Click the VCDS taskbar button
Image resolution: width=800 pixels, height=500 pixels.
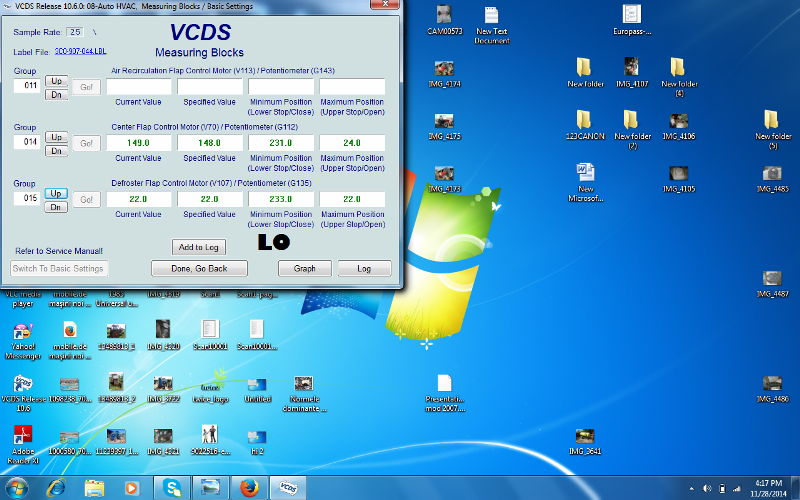[288, 488]
